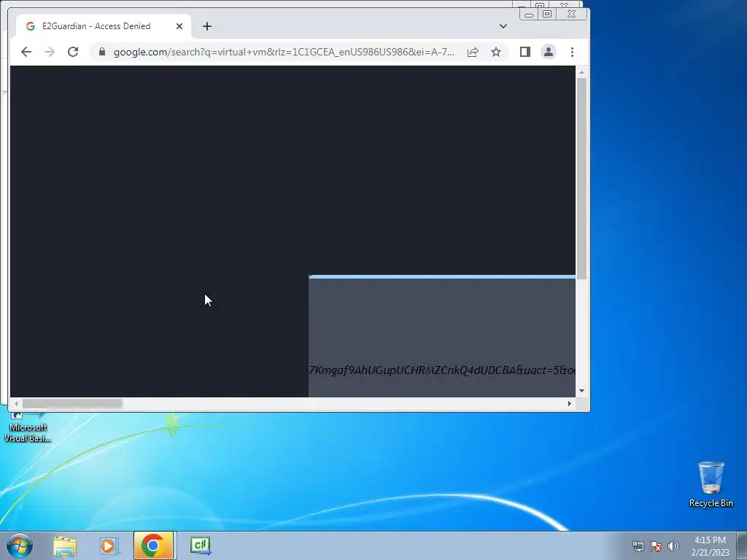The height and width of the screenshot is (560, 747).
Task: Open the Recycle Bin desktop icon
Action: pos(711,484)
